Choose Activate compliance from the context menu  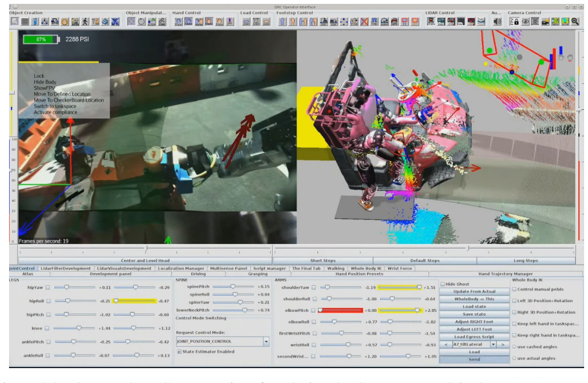[56, 113]
